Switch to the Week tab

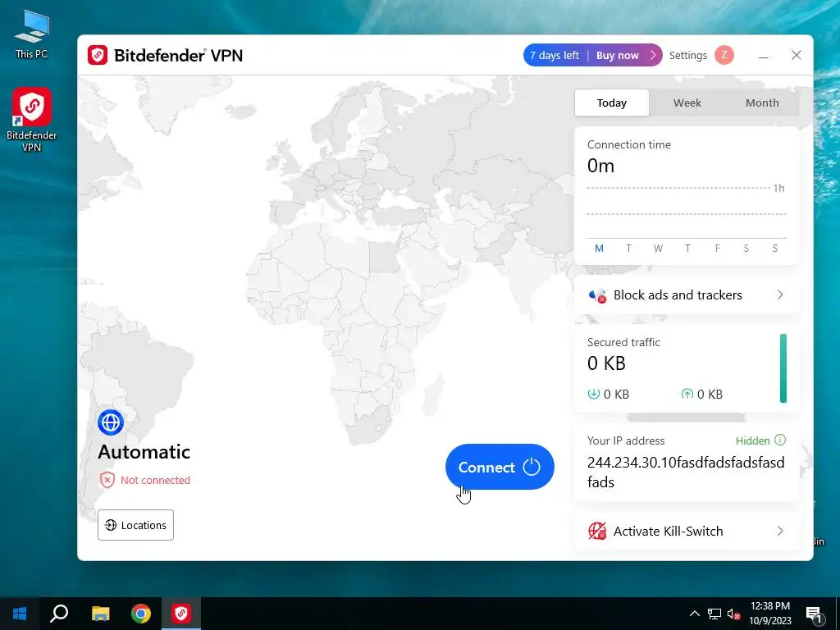tap(687, 103)
